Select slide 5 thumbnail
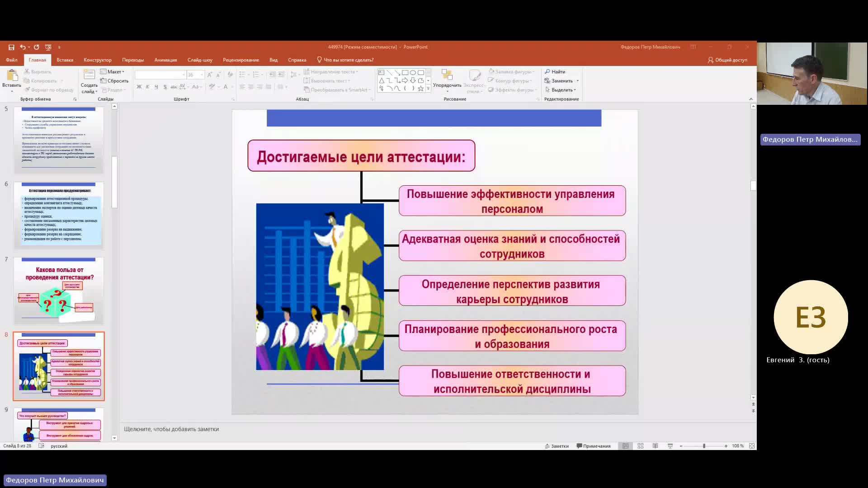Viewport: 868px width, 488px height. (59, 140)
